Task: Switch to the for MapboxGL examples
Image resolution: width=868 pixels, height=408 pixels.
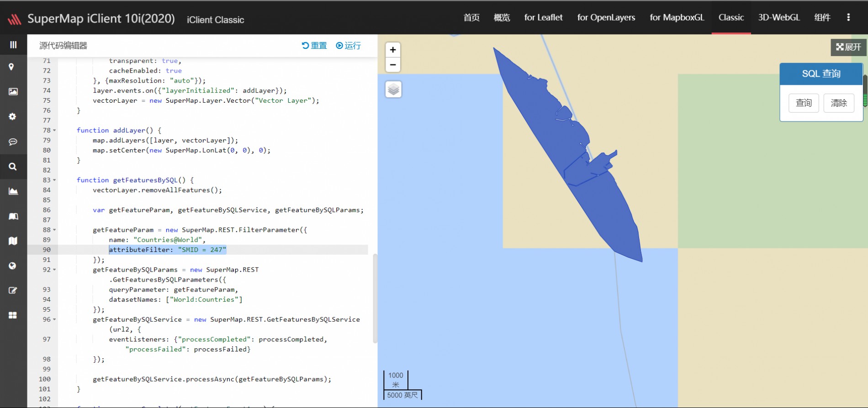Action: coord(677,17)
